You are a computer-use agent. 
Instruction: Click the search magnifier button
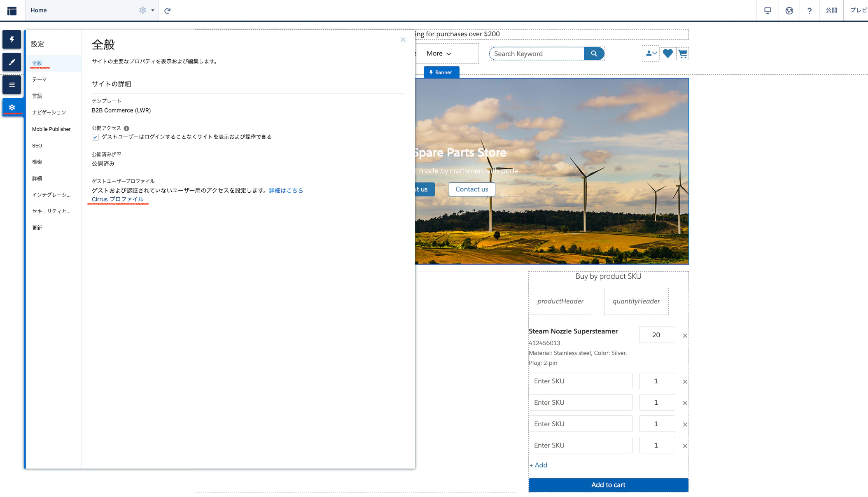[594, 54]
